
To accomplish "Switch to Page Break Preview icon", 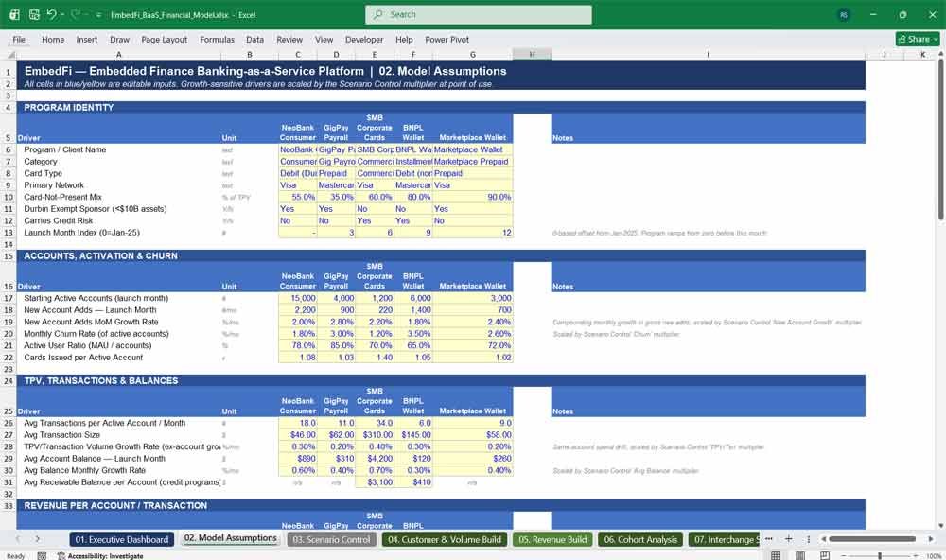I will [825, 556].
